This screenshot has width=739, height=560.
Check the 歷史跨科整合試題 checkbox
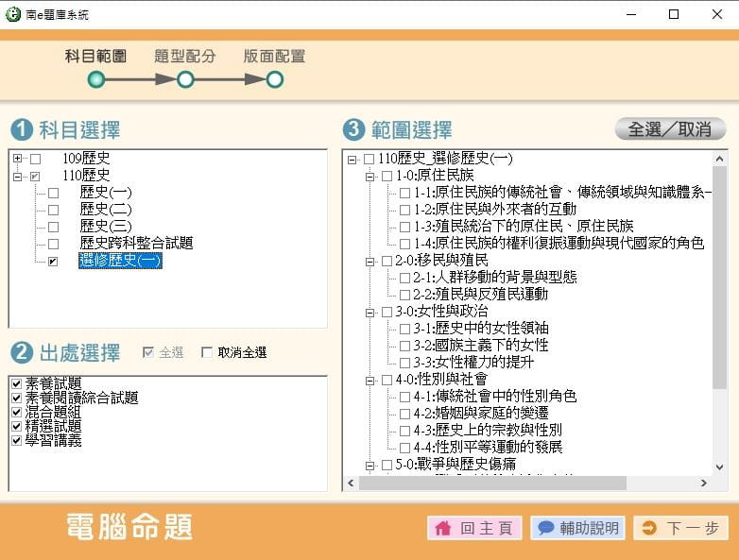pyautogui.click(x=53, y=244)
